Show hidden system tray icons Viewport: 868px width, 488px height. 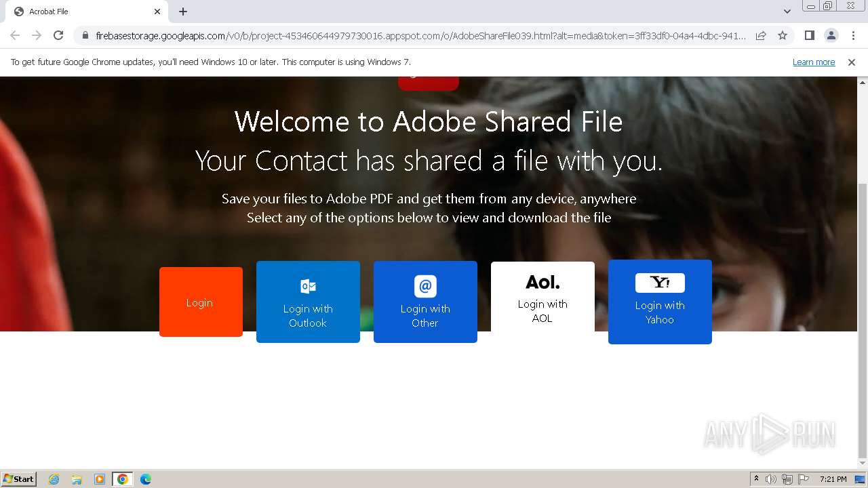click(756, 479)
